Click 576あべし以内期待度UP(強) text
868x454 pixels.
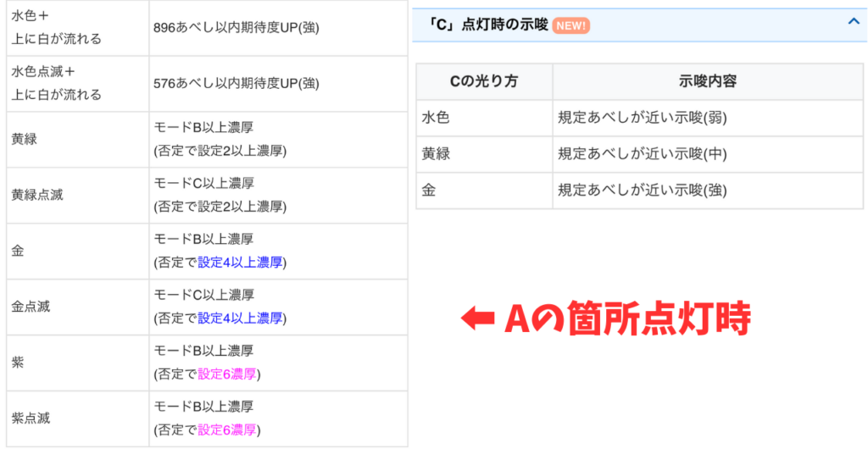click(236, 83)
